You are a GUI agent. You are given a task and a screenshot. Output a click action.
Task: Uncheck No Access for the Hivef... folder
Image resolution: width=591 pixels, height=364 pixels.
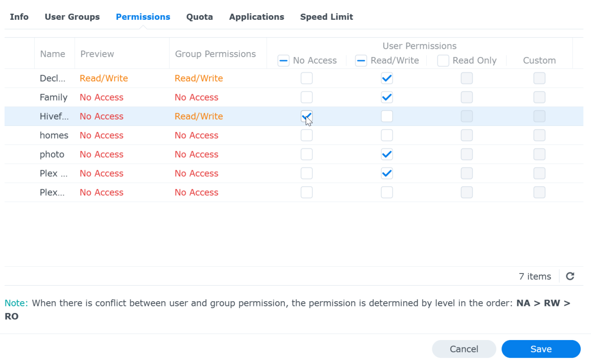point(307,116)
